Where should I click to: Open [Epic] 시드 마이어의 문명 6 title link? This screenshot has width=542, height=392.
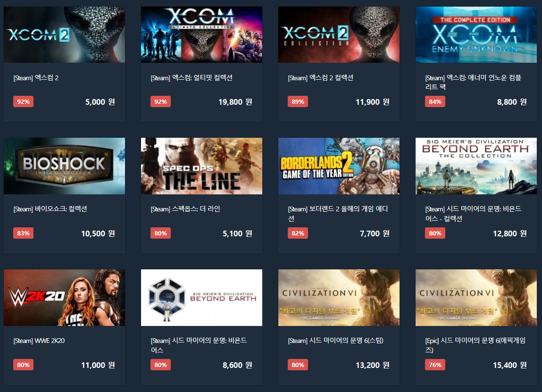(x=475, y=345)
